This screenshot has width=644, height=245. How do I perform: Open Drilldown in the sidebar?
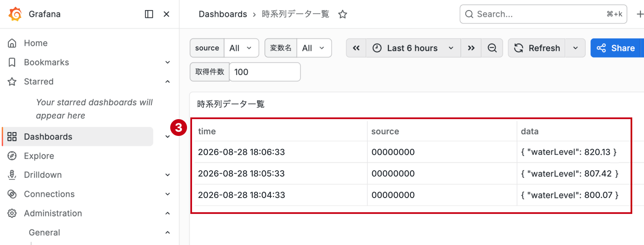(43, 175)
